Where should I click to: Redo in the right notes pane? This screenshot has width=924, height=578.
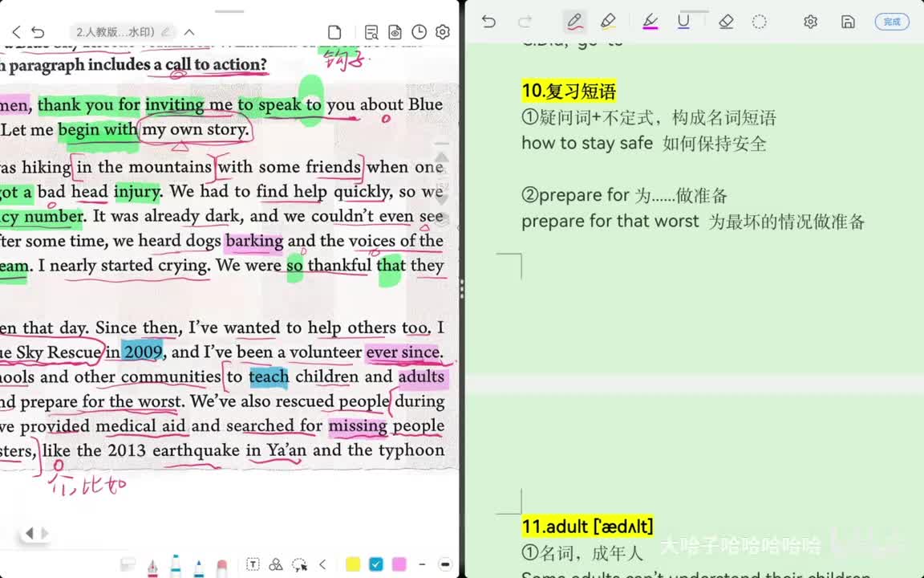[x=525, y=22]
